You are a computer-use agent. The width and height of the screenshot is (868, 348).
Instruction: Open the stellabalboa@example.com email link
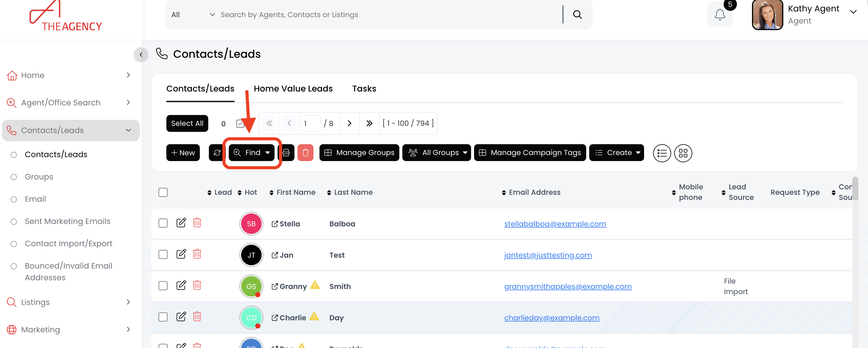[555, 224]
